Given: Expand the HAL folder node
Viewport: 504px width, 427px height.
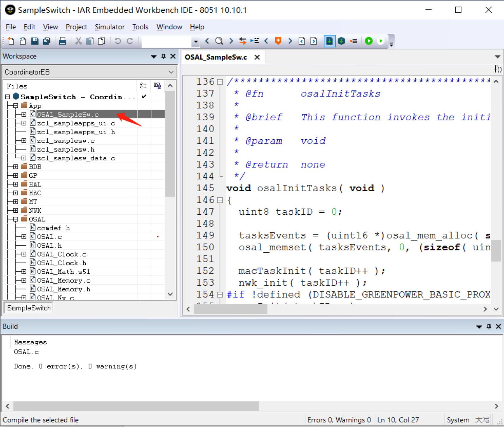Looking at the screenshot, I should point(15,184).
